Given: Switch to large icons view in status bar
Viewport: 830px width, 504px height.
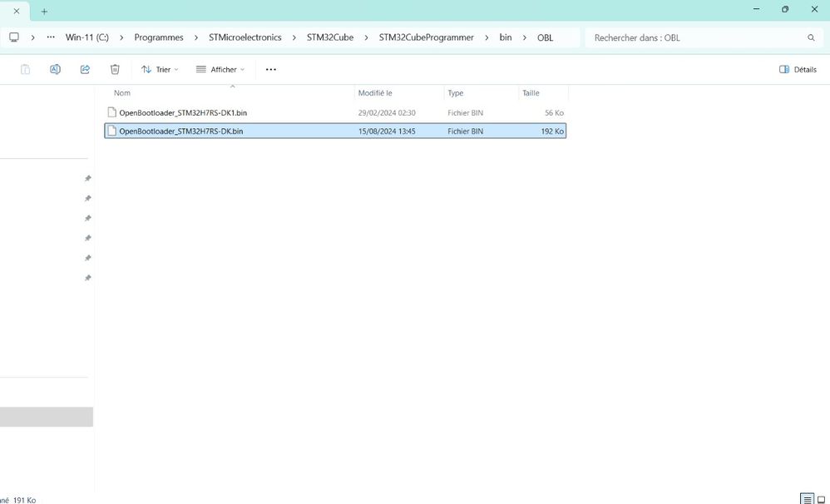Looking at the screenshot, I should click(x=822, y=499).
